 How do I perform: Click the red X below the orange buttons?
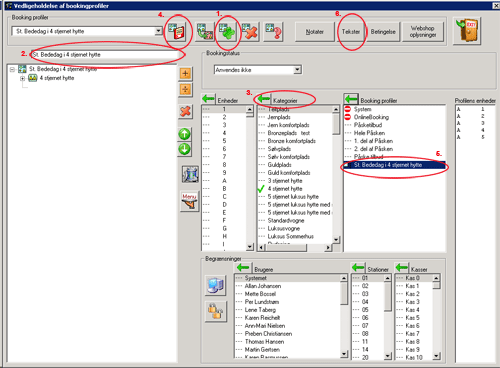point(185,111)
